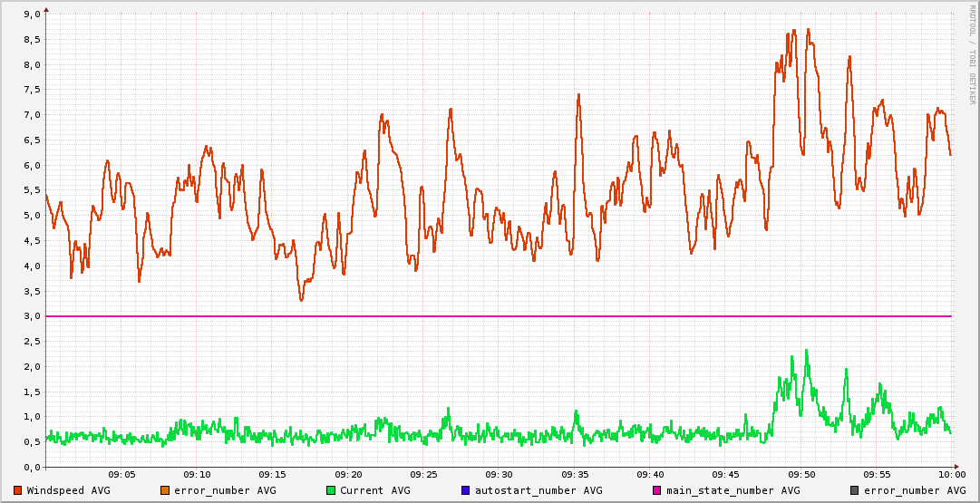Click the 10:00 time axis label
The width and height of the screenshot is (980, 503).
click(951, 475)
